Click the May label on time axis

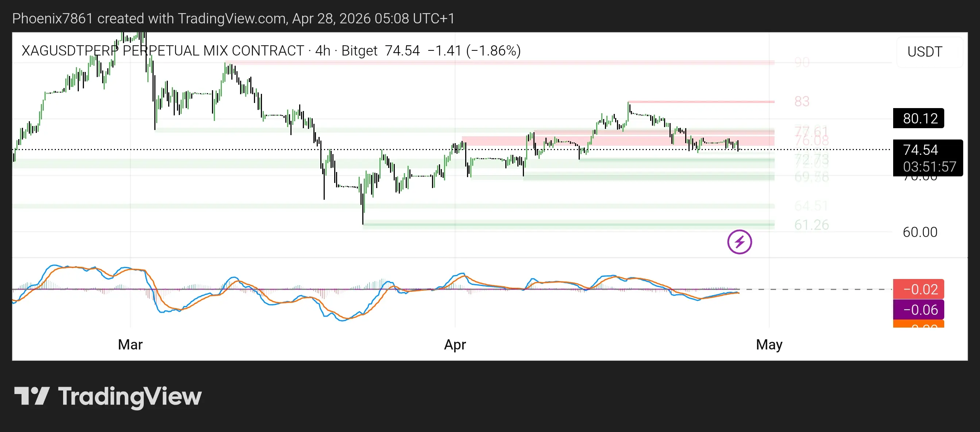click(769, 344)
